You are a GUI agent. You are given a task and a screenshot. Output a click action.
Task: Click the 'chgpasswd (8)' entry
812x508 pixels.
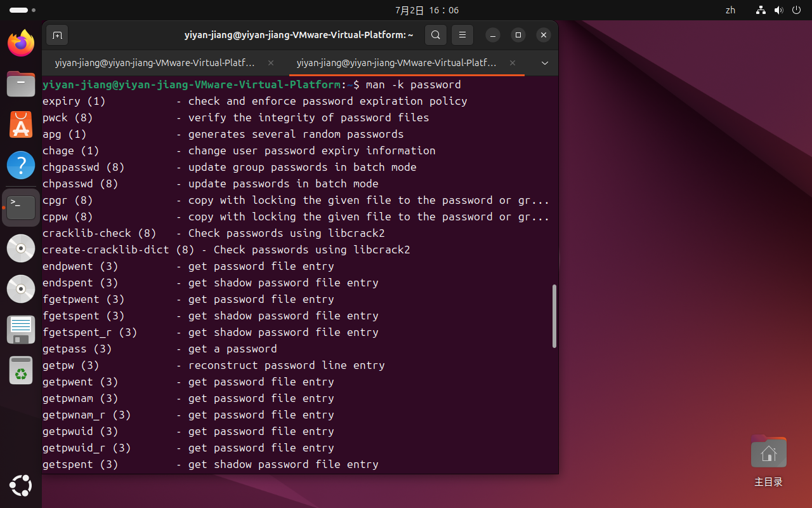click(84, 167)
